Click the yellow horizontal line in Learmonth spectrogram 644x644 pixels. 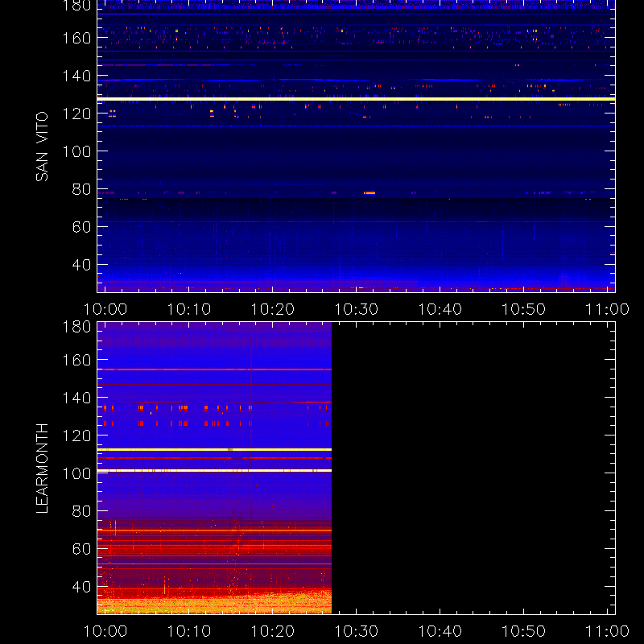point(214,449)
